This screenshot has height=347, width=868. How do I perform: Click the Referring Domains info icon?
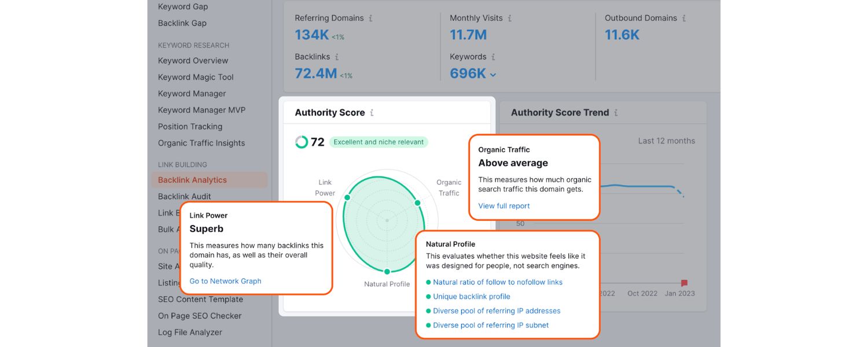pyautogui.click(x=371, y=18)
